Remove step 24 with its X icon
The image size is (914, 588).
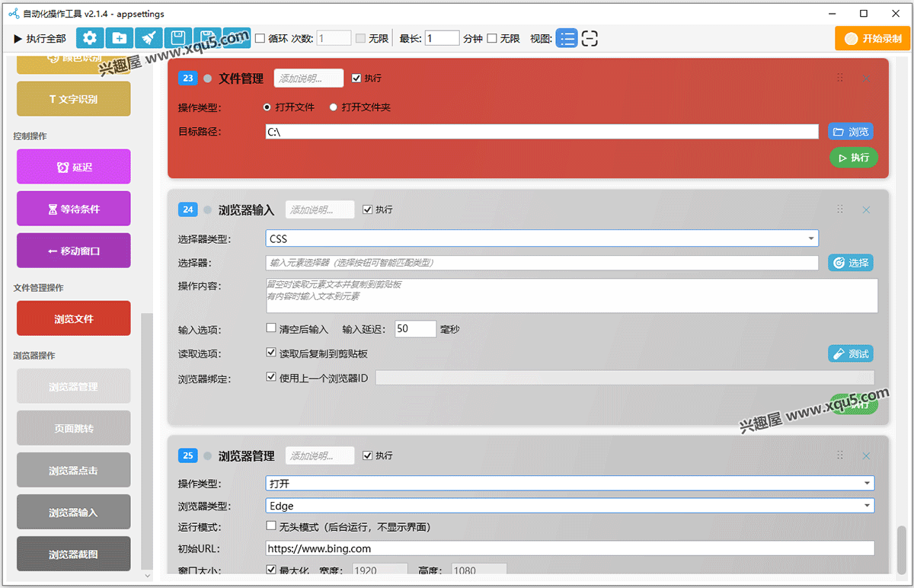[866, 209]
